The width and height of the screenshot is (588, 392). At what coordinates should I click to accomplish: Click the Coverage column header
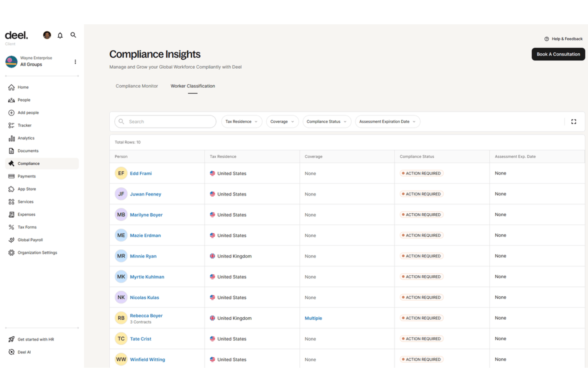click(313, 156)
